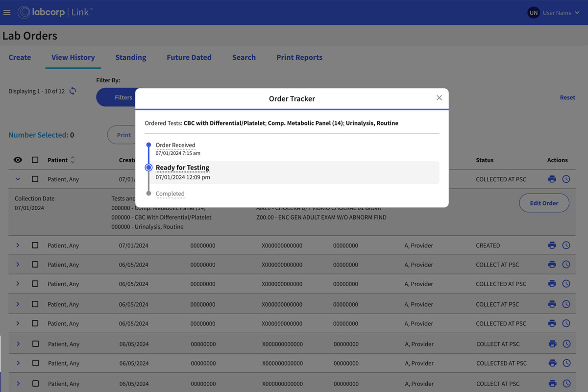Click the UN user avatar icon
588x392 pixels.
pyautogui.click(x=533, y=12)
